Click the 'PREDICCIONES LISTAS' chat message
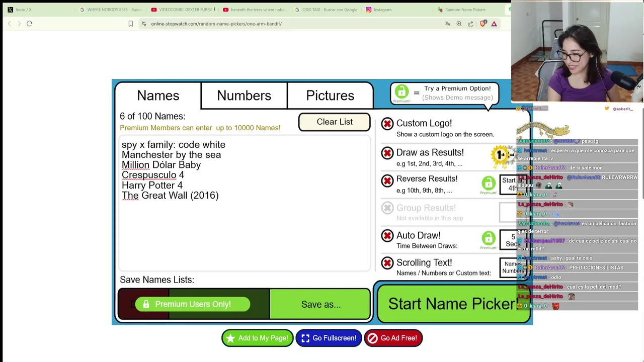Screen dimensions: 644x362 596,267
